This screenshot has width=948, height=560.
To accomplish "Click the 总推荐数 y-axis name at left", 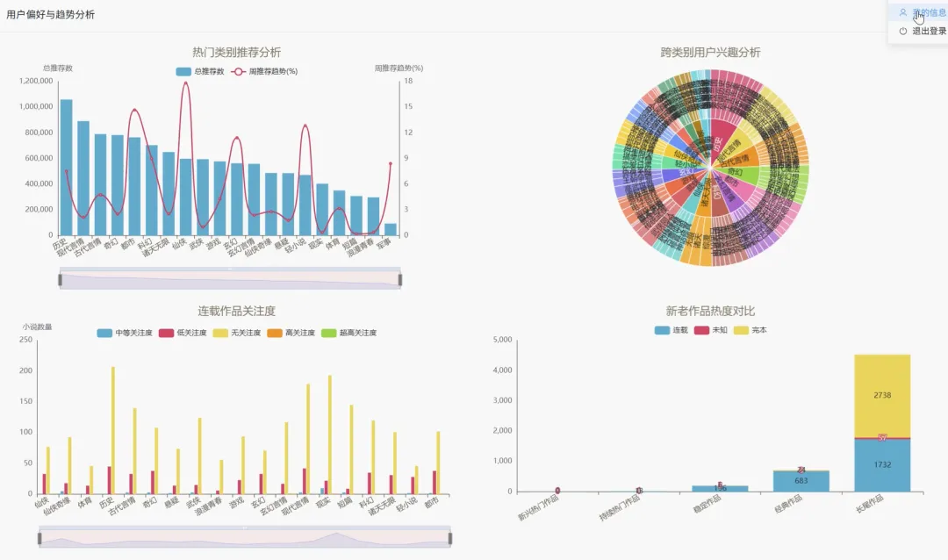I will [58, 68].
